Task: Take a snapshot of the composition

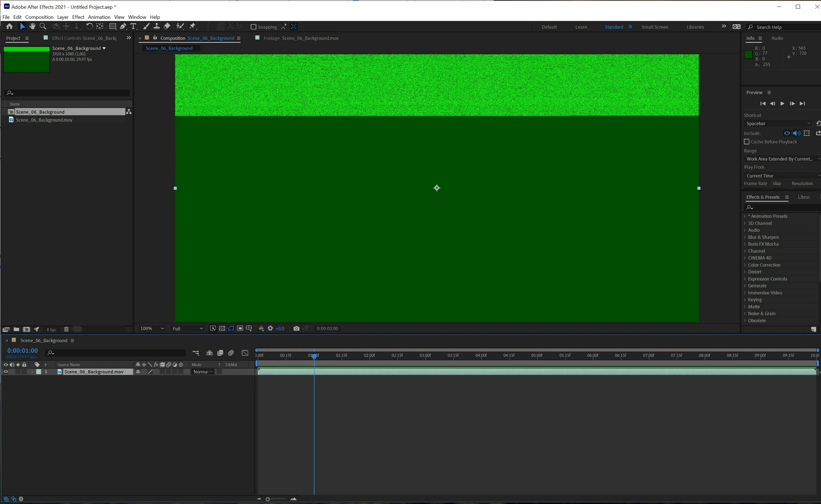Action: (x=296, y=328)
